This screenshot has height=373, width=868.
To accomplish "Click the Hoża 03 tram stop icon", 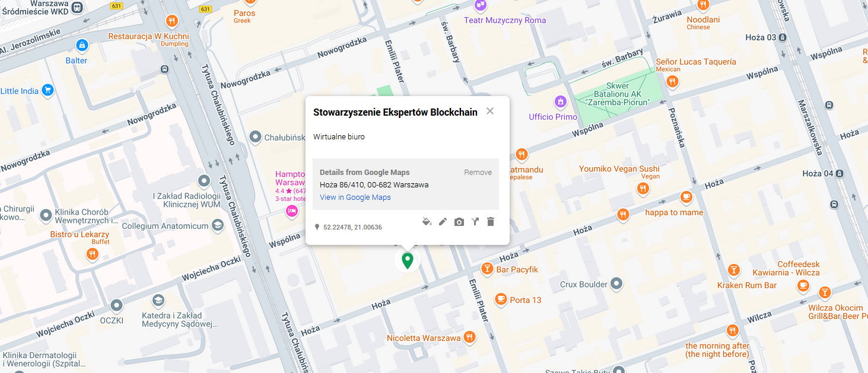I will (783, 37).
